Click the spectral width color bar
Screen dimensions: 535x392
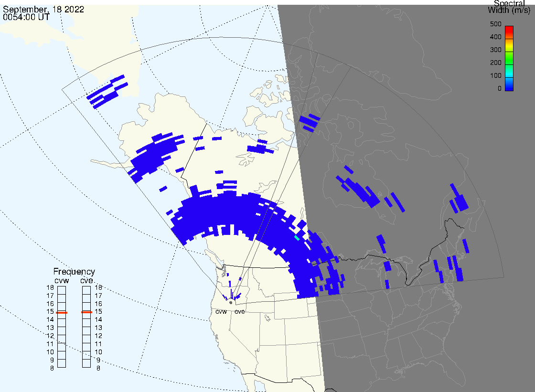point(509,58)
